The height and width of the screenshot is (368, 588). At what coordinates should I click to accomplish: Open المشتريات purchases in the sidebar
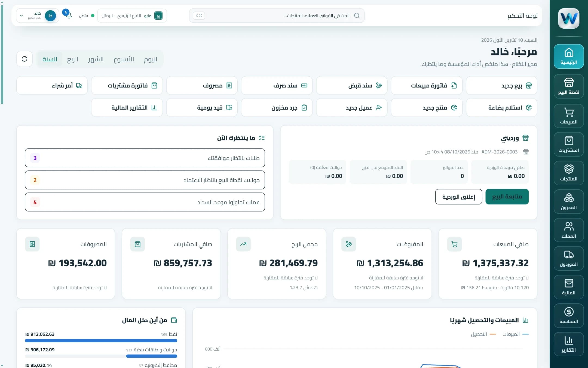click(568, 144)
